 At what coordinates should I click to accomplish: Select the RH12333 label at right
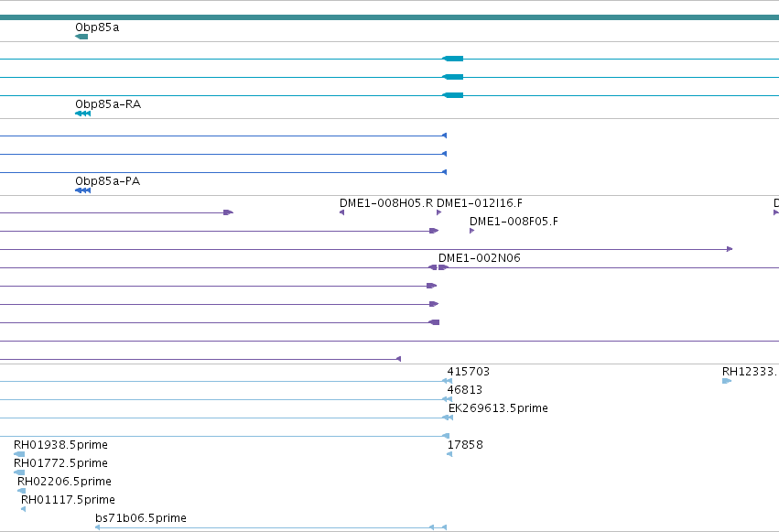point(751,372)
